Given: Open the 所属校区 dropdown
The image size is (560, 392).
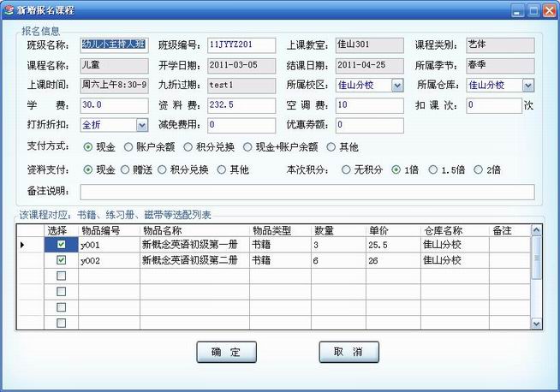Looking at the screenshot, I should pyautogui.click(x=397, y=86).
